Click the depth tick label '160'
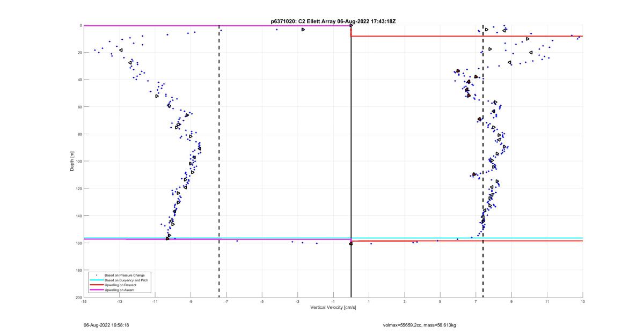 pos(78,243)
